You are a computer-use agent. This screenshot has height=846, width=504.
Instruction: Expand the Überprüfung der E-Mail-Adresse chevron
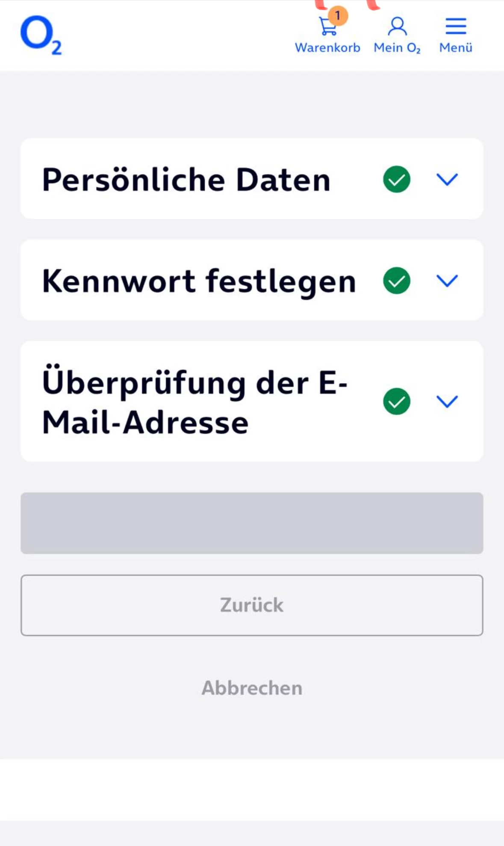point(447,402)
